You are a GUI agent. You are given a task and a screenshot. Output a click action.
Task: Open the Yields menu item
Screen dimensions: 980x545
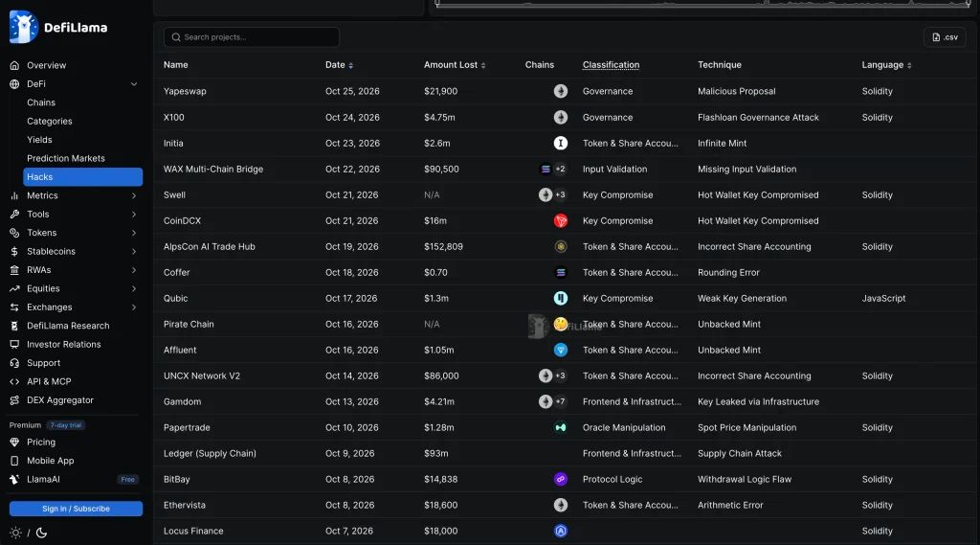tap(39, 140)
